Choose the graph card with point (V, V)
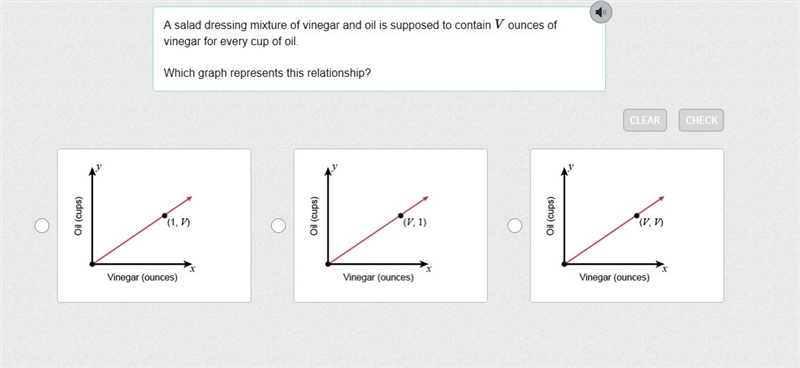800x368 pixels. [x=627, y=226]
